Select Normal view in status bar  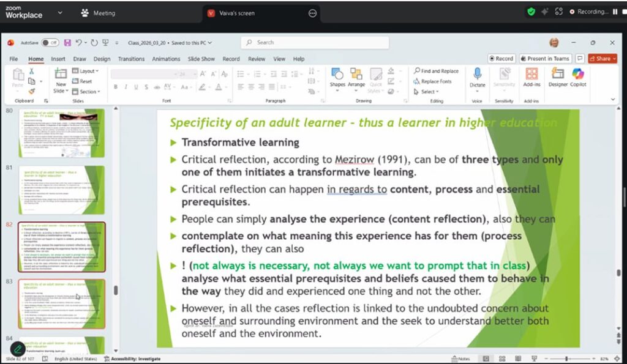tap(486, 359)
